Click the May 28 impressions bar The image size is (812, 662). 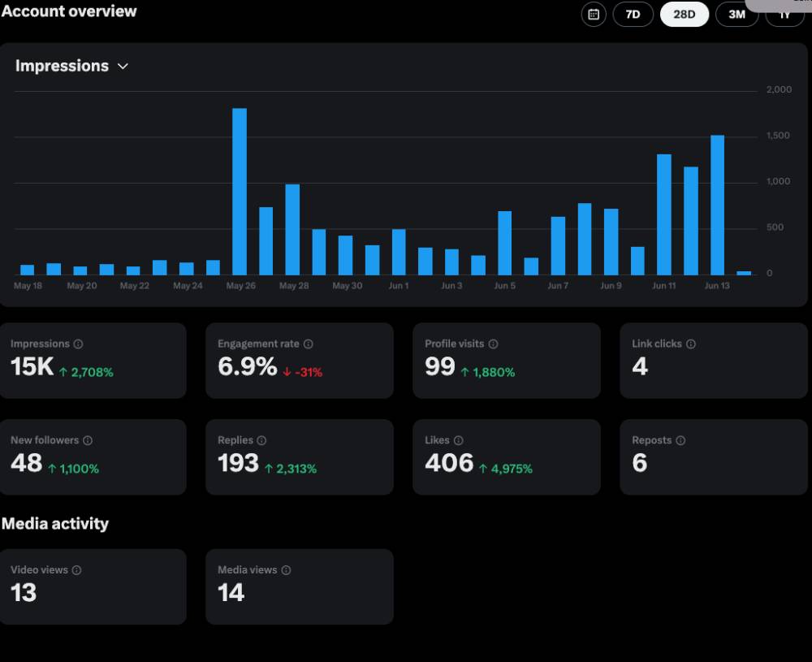[292, 230]
